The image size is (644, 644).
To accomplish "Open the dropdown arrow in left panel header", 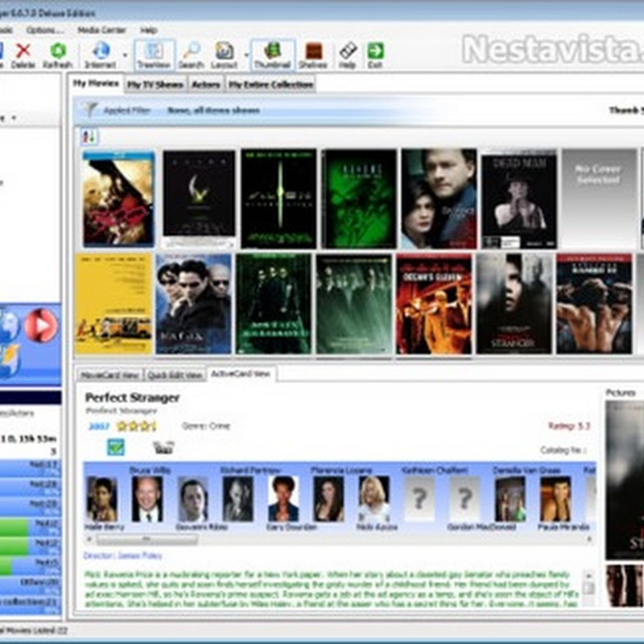I will [x=14, y=118].
